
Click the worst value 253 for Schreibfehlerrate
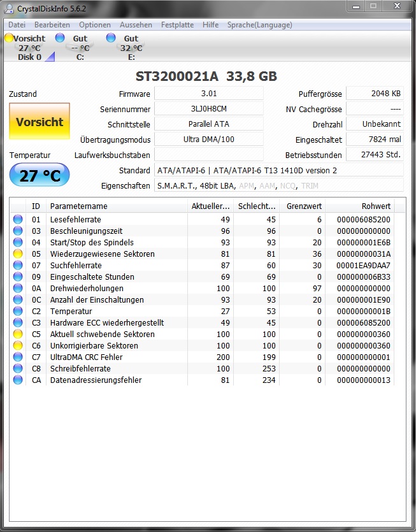tap(269, 368)
